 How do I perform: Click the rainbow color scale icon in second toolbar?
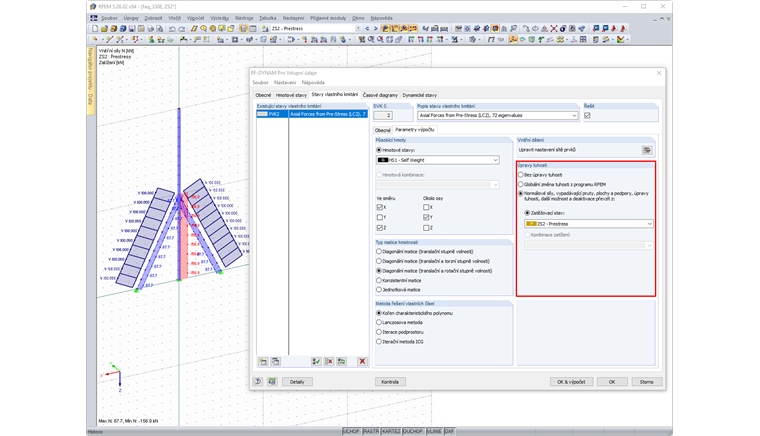[x=621, y=40]
